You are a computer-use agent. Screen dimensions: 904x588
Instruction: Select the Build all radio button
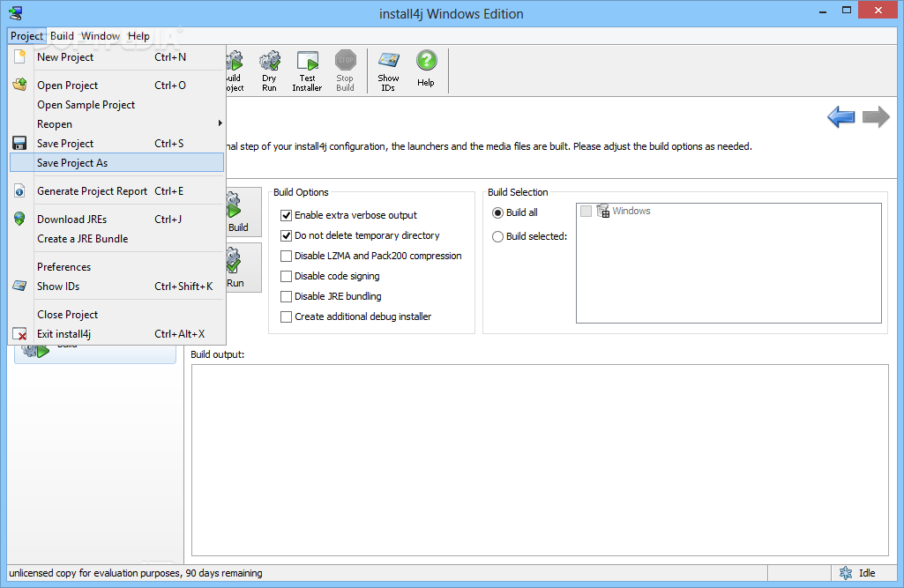(497, 212)
